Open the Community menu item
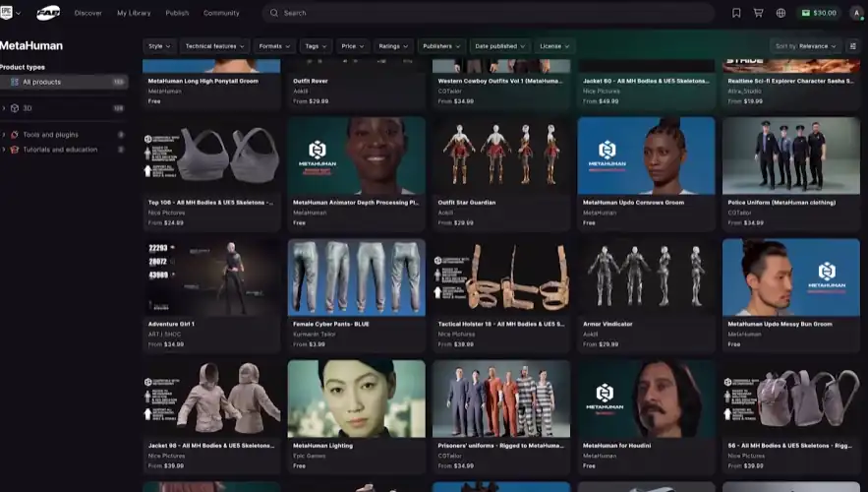This screenshot has height=492, width=868. [x=221, y=13]
